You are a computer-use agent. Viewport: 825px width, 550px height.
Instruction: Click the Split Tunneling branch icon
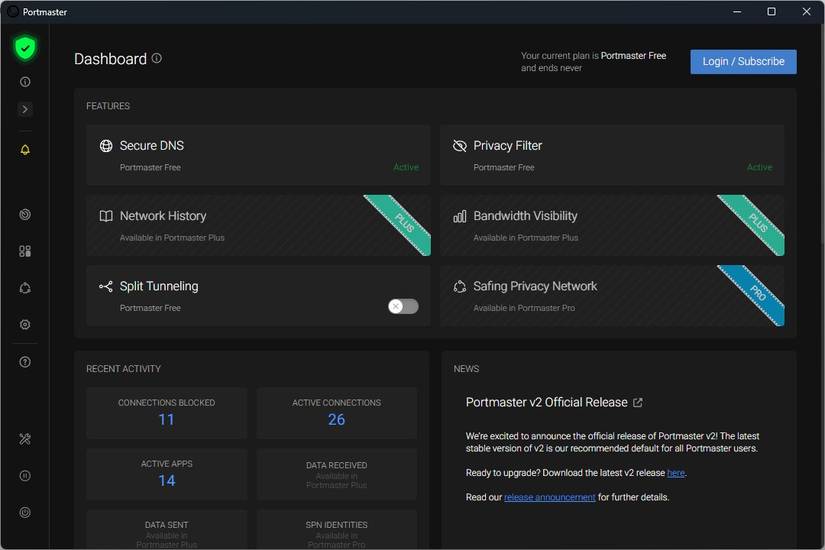(x=106, y=286)
